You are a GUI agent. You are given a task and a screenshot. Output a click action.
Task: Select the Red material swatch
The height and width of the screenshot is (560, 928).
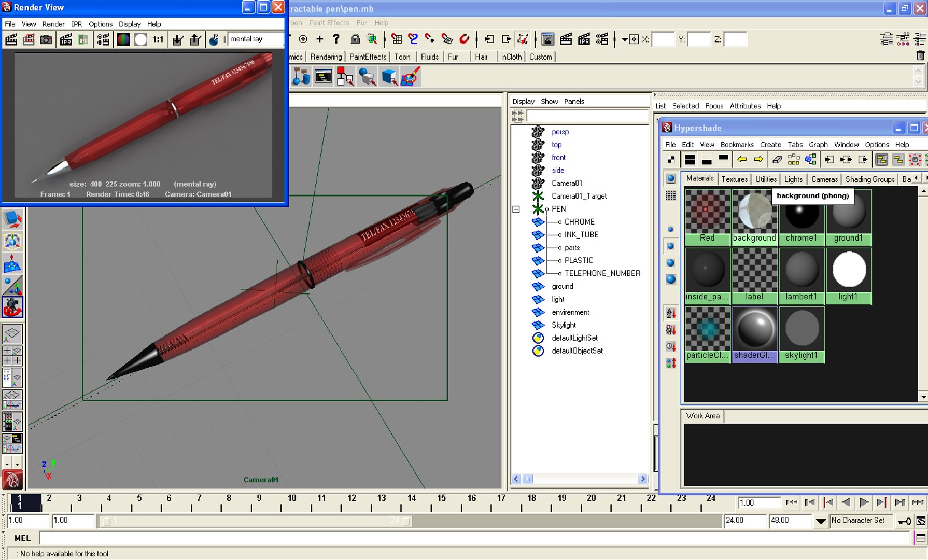coord(708,217)
